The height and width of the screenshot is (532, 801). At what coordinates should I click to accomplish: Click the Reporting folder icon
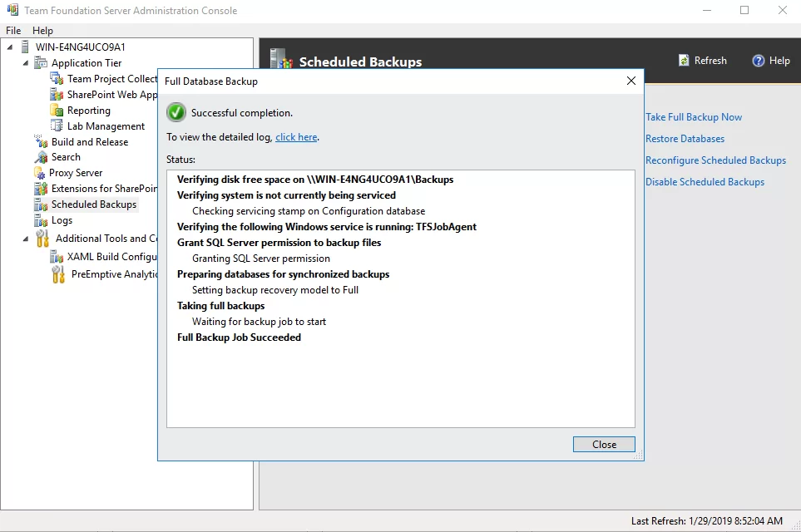click(57, 111)
